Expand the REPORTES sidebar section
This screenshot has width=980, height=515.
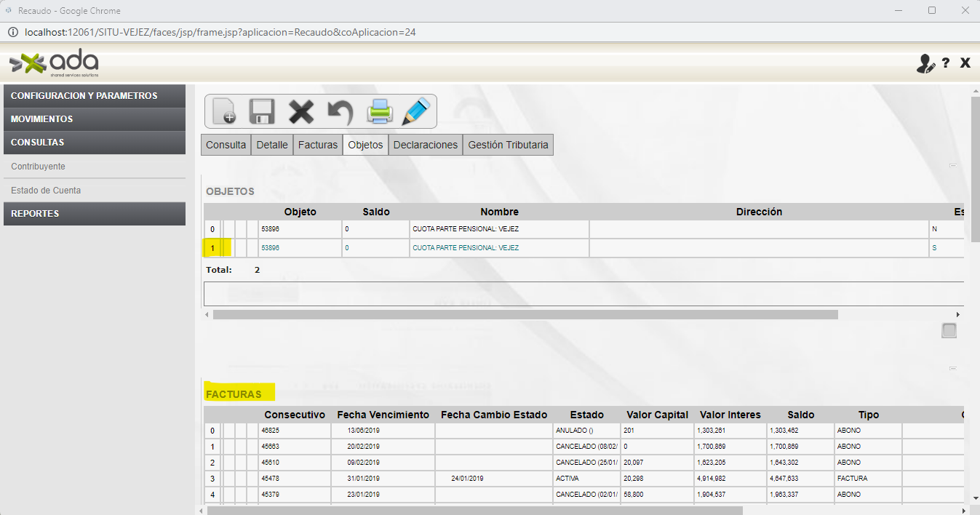(x=94, y=214)
